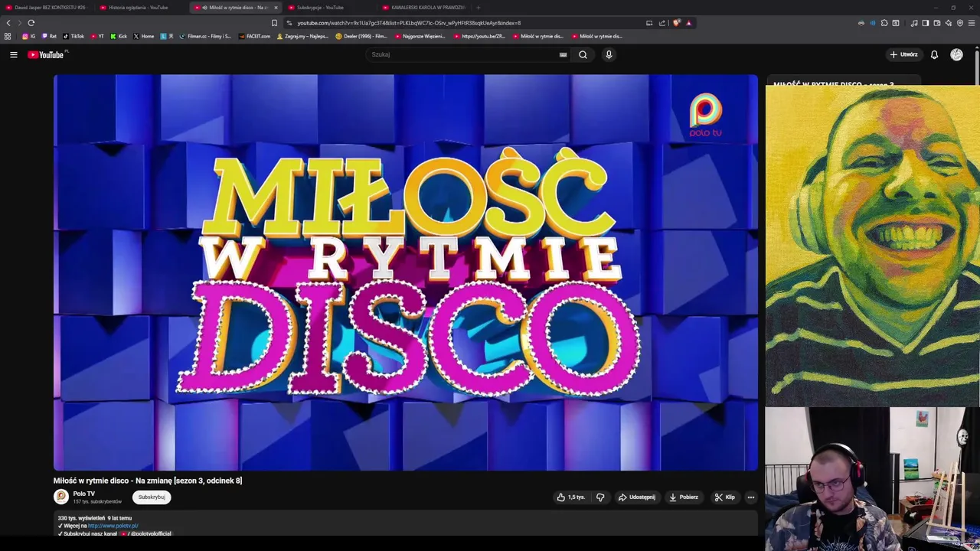Viewport: 980px width, 551px height.
Task: Open the Najgorsze Więzieni bookmark
Action: click(x=420, y=36)
